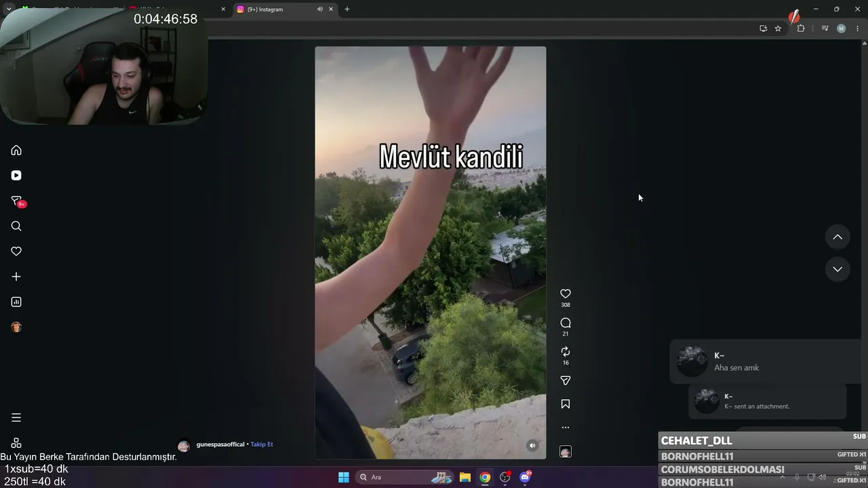
Task: Open the dashboard chart icon in sidebar
Action: point(16,302)
